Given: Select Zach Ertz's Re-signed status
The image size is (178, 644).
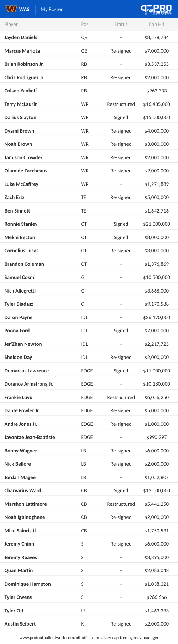Looking at the screenshot, I should tap(121, 197).
